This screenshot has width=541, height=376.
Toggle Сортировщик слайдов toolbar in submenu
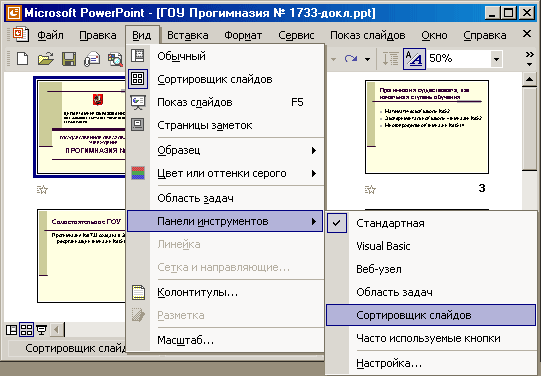pos(431,315)
